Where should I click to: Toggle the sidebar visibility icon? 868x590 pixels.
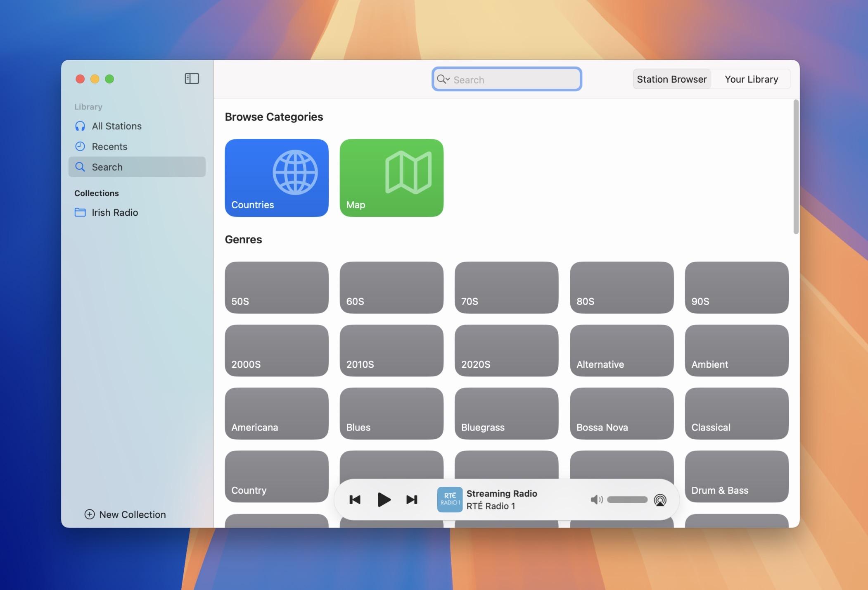pyautogui.click(x=192, y=79)
